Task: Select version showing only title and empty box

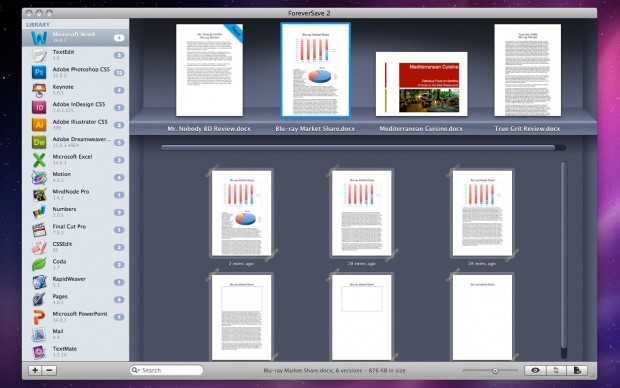Action: click(x=362, y=317)
